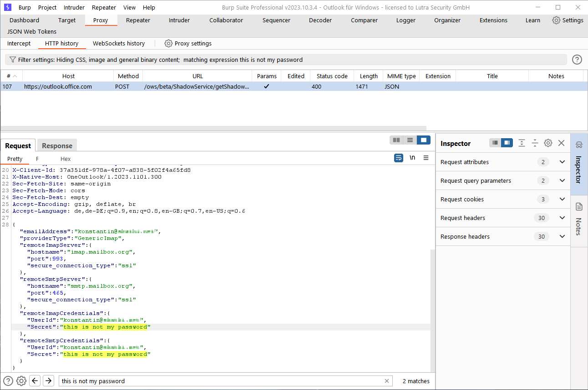Expand the Request cookies section
Viewport: 588px width, 390px height.
coord(562,199)
